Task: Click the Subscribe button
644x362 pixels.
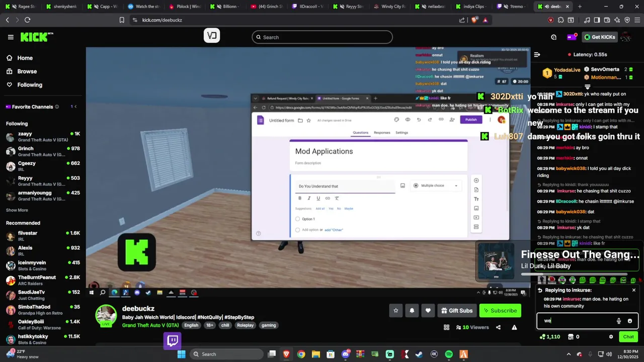Action: coord(500,311)
